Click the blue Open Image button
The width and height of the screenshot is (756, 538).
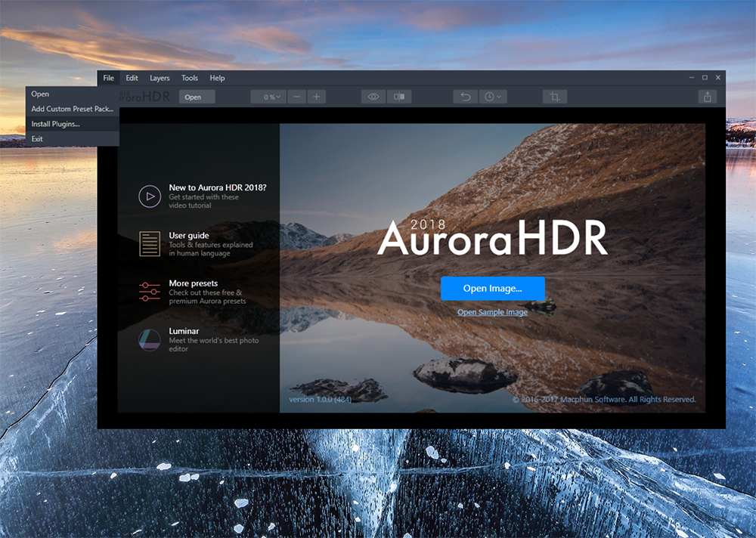point(493,289)
